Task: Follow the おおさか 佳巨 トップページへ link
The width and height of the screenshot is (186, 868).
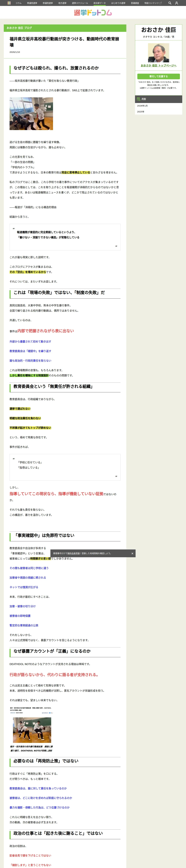Action: 158,65
